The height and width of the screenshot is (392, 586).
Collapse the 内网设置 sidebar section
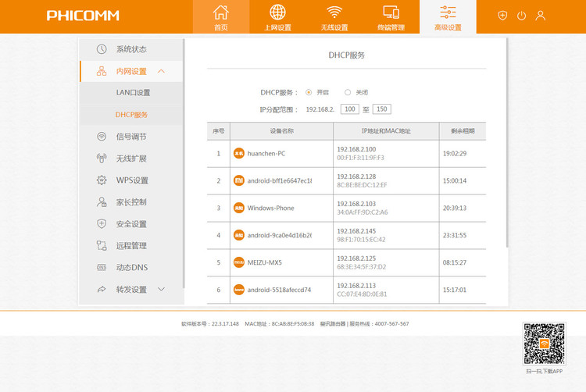click(161, 71)
